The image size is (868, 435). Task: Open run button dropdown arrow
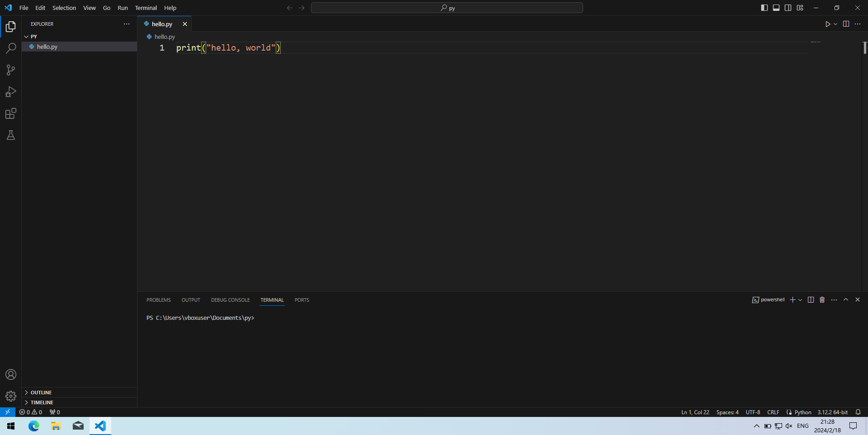(x=835, y=24)
